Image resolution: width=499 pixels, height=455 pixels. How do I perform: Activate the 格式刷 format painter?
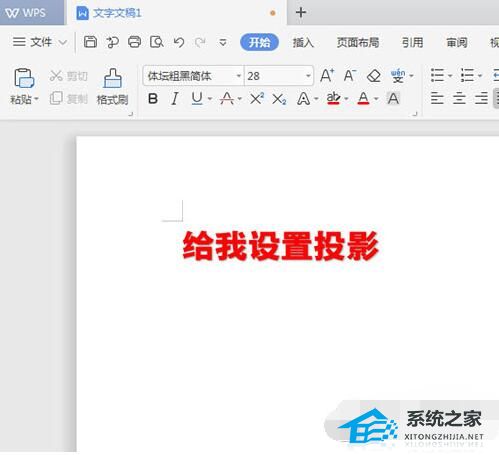pyautogui.click(x=112, y=87)
